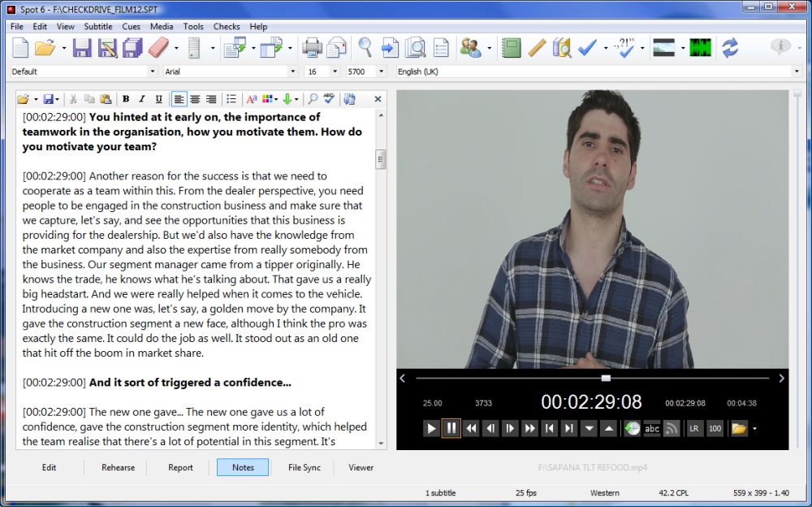Click the video position slider handle
This screenshot has width=812, height=507.
click(x=606, y=379)
